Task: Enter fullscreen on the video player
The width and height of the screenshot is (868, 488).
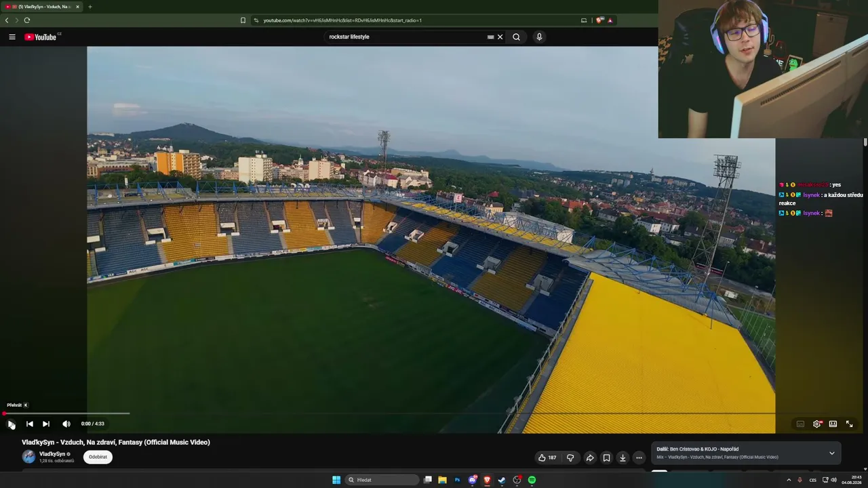Action: point(849,424)
